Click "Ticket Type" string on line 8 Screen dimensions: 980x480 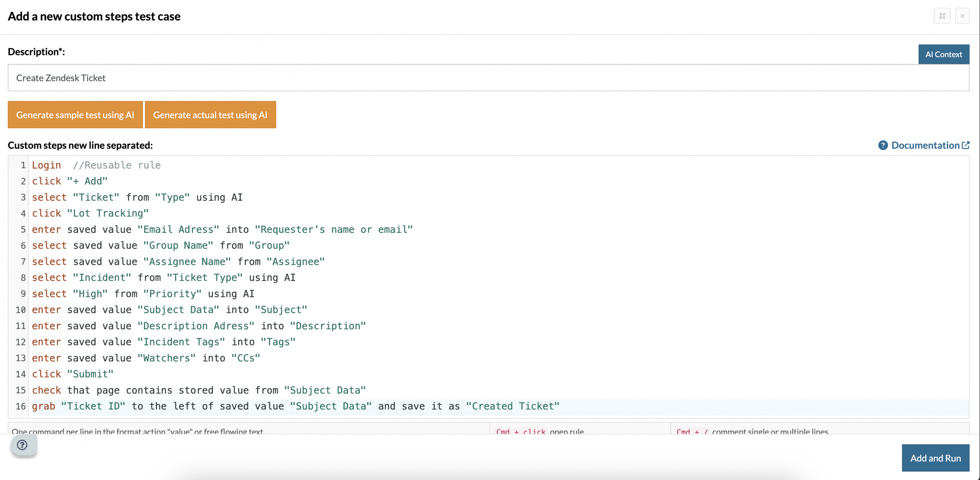(x=205, y=278)
